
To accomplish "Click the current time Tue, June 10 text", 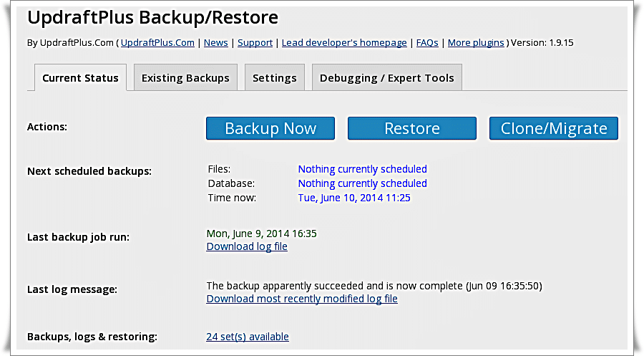I will [x=354, y=198].
